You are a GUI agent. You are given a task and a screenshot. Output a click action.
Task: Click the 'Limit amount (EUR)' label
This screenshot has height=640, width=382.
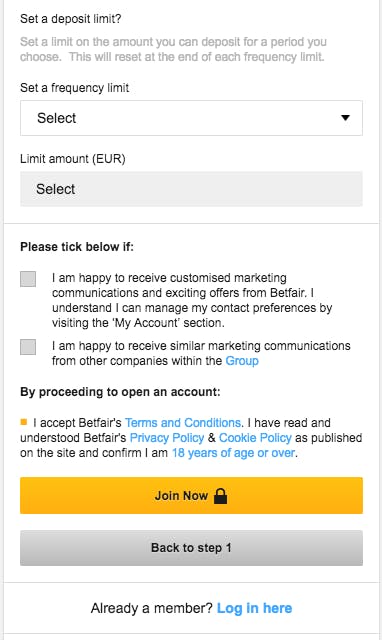73,158
